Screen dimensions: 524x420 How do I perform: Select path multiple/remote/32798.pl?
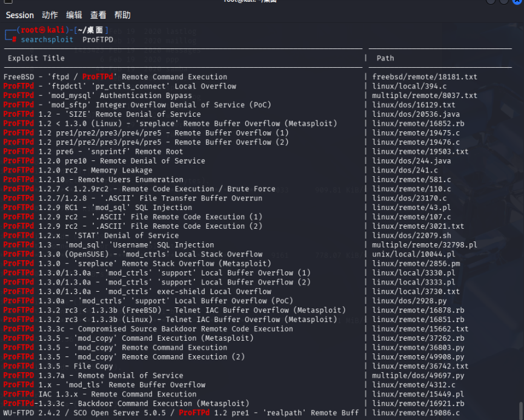(x=425, y=244)
